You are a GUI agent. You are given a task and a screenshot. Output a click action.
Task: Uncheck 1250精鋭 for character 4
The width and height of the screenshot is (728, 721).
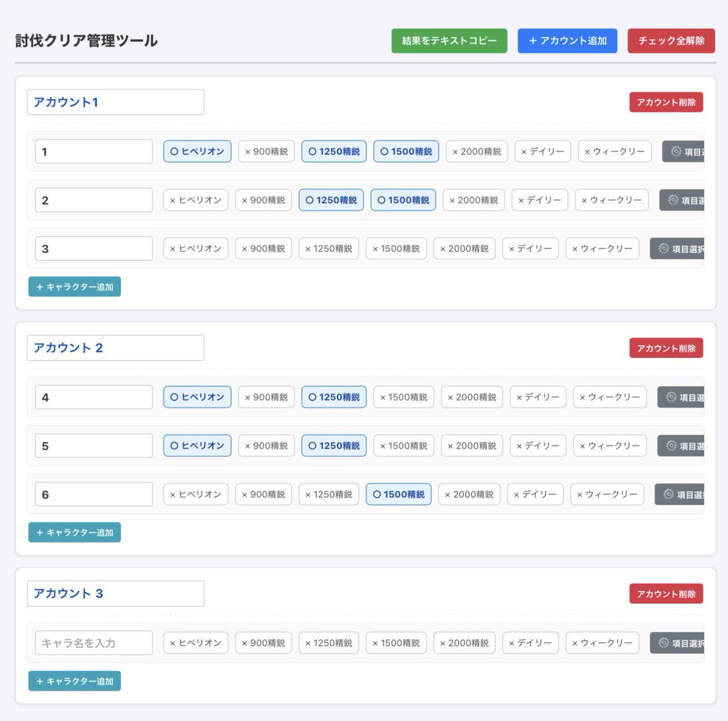334,397
